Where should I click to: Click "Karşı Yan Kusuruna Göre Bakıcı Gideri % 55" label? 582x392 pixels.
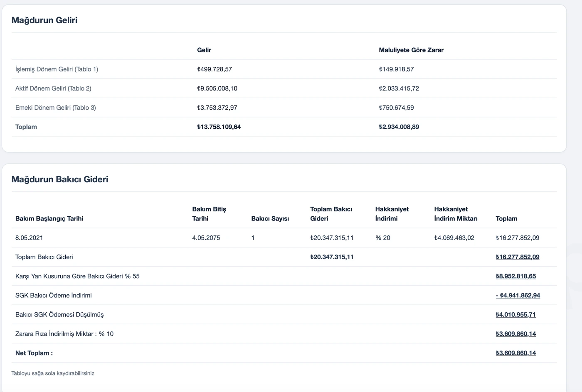(77, 276)
